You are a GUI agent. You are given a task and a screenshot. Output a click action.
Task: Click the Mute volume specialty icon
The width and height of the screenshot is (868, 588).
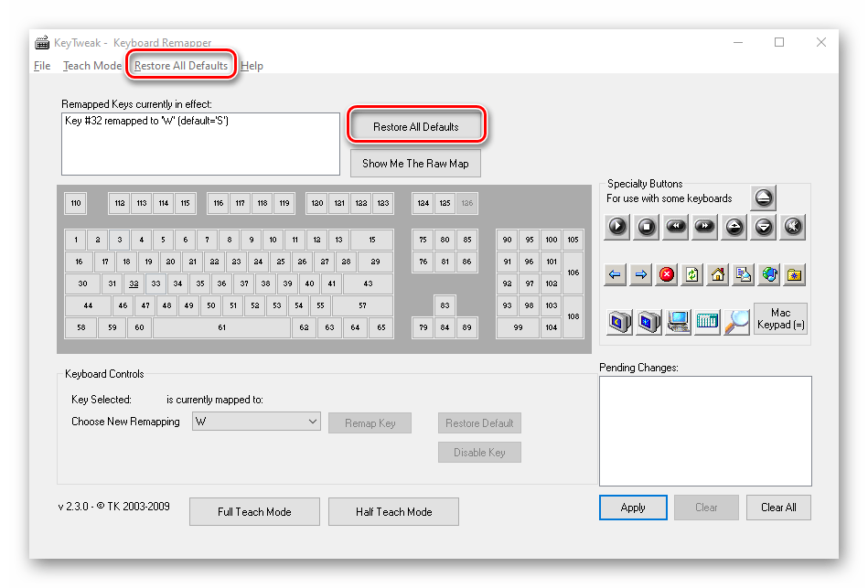(793, 227)
